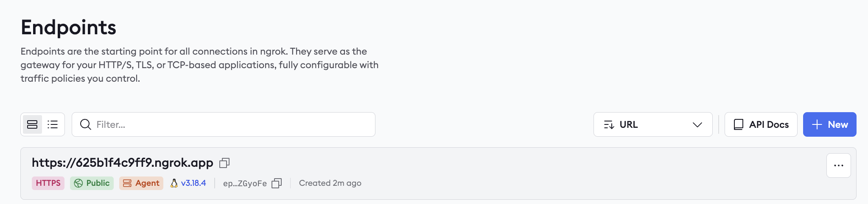
Task: Click the HTTPS protocol badge
Action: (x=48, y=183)
